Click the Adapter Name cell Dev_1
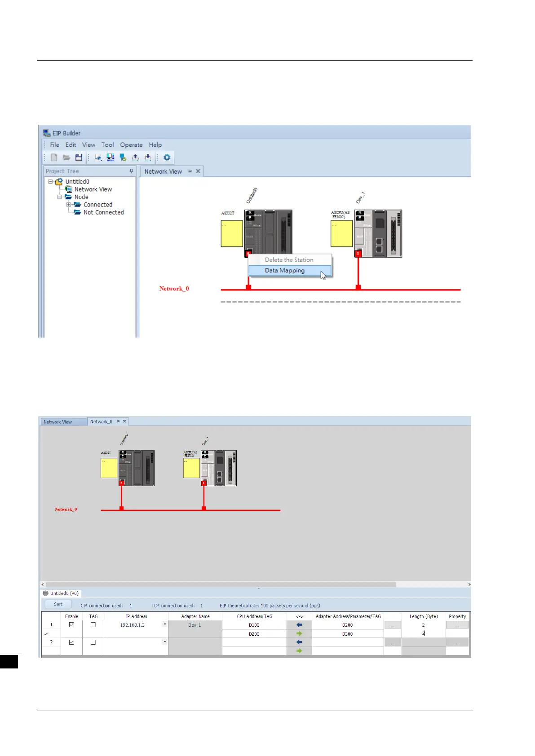Viewport: 535px width, 756px height. 195,625
